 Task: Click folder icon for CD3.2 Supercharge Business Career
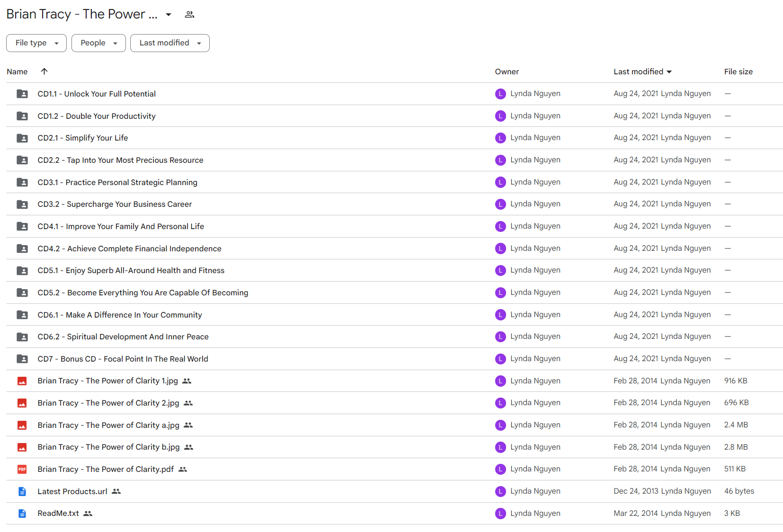coord(22,204)
